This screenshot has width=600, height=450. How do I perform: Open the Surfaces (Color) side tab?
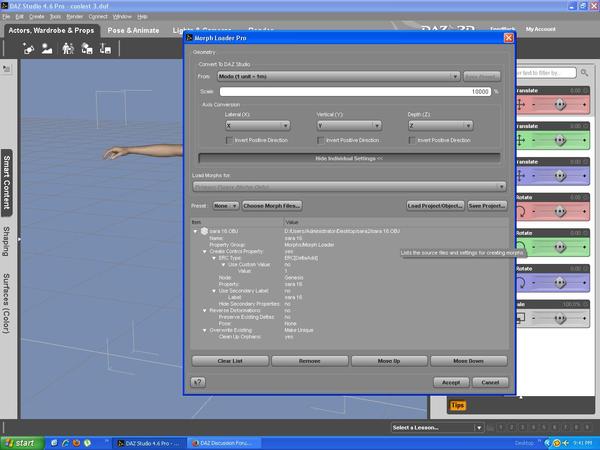click(x=6, y=303)
